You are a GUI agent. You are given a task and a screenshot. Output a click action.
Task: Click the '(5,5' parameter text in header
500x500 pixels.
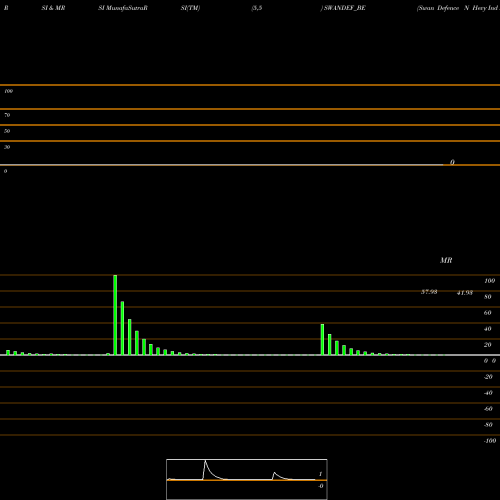[x=257, y=8]
